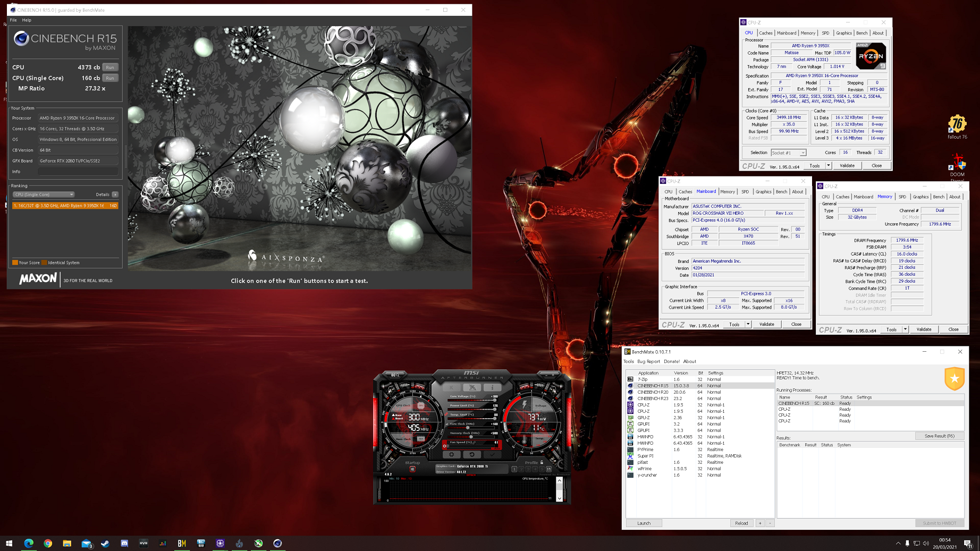The width and height of the screenshot is (980, 551).
Task: Open Tools dropdown arrow in CPU-Z Memory window
Action: 905,329
